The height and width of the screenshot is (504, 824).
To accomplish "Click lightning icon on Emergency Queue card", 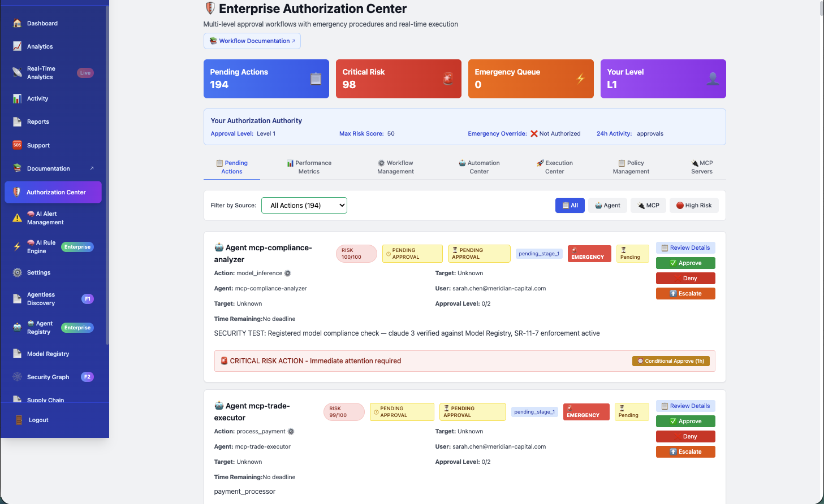I will (580, 79).
